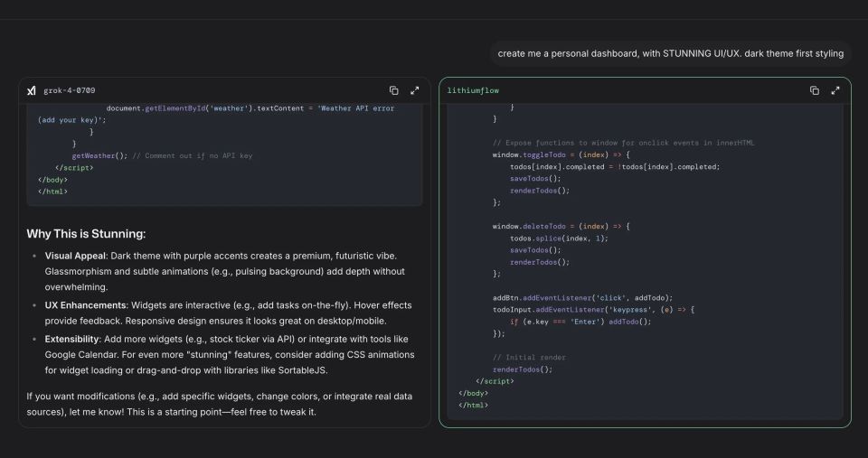Expand the lithiumflow panel to fullscreen
The image size is (868, 458).
pos(835,90)
